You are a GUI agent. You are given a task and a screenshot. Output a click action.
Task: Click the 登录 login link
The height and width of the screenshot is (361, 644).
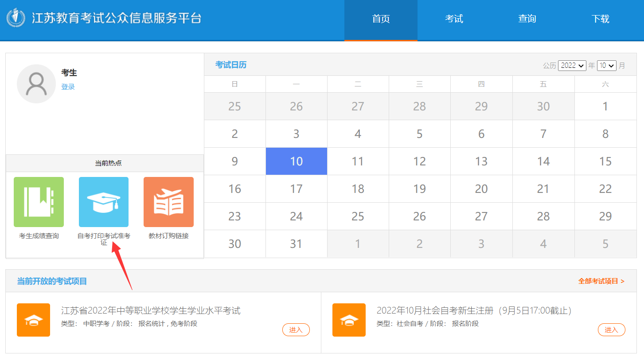click(x=69, y=87)
